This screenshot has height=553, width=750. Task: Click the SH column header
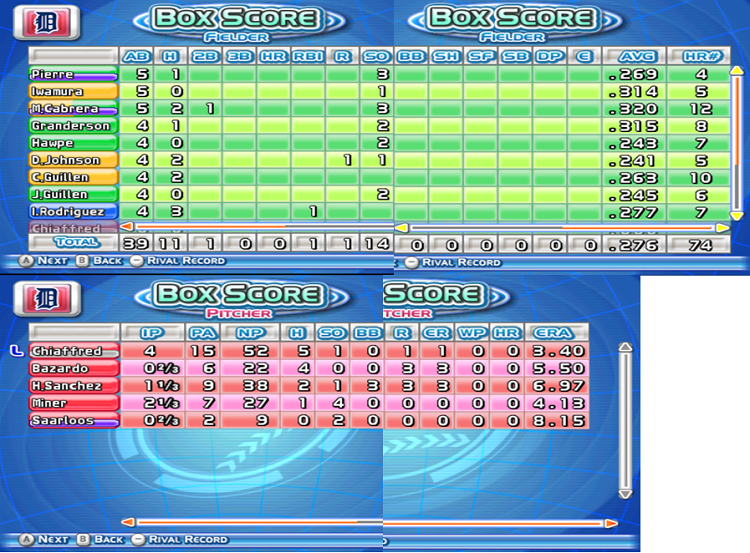click(446, 56)
